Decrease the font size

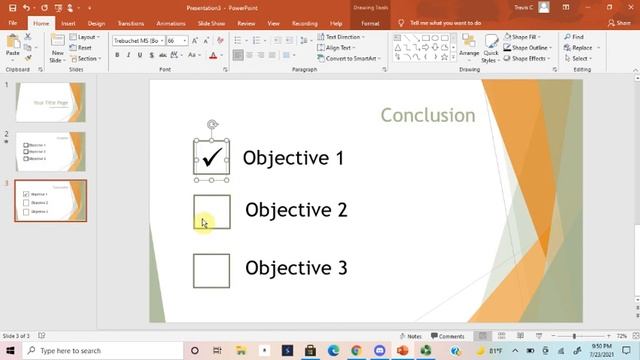coord(206,41)
